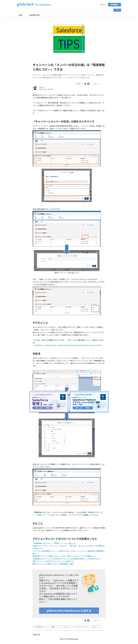Open the 会員限定記事 tab
This screenshot has height=644, width=138.
pos(34,15)
